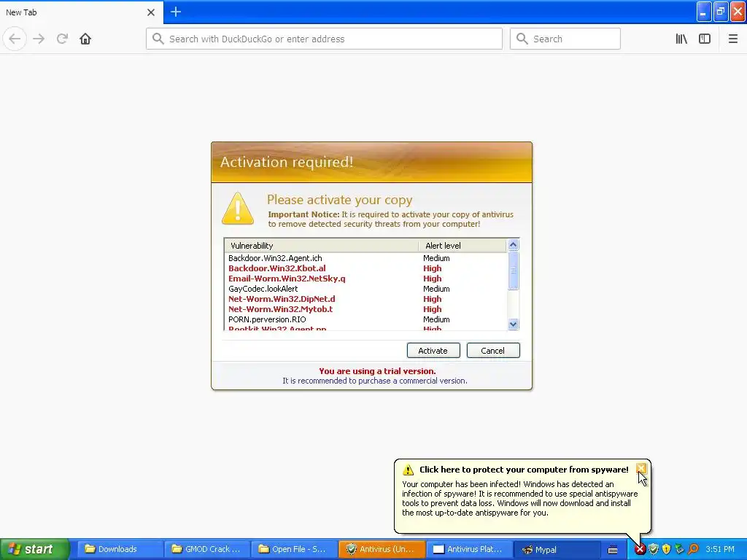
Task: Focus the Search box in the toolbar
Action: click(x=565, y=39)
